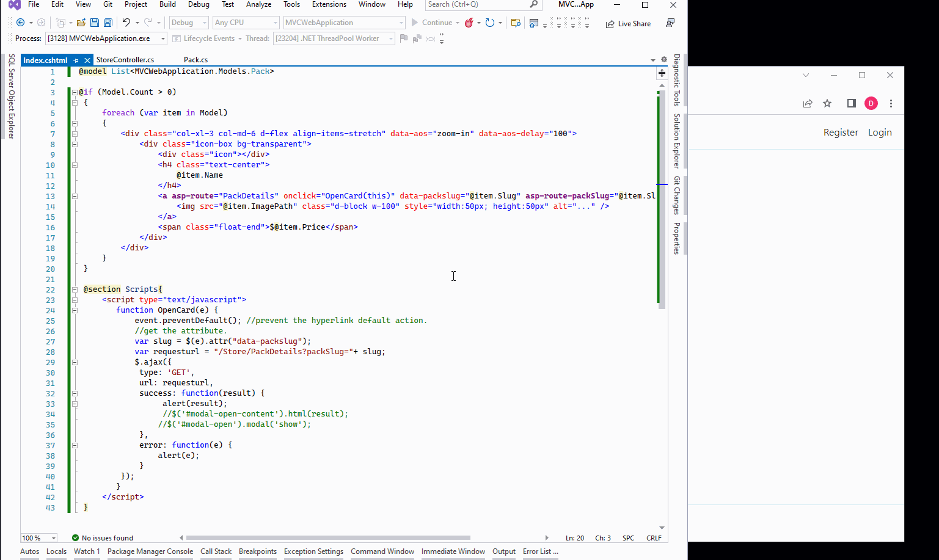Click the browser share page icon
This screenshot has width=939, height=560.
(808, 103)
